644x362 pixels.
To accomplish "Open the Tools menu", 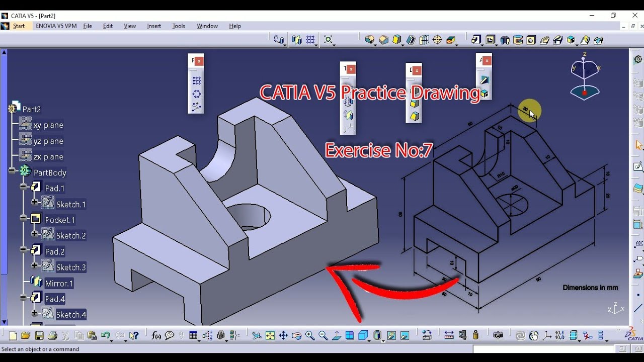I will tap(179, 26).
